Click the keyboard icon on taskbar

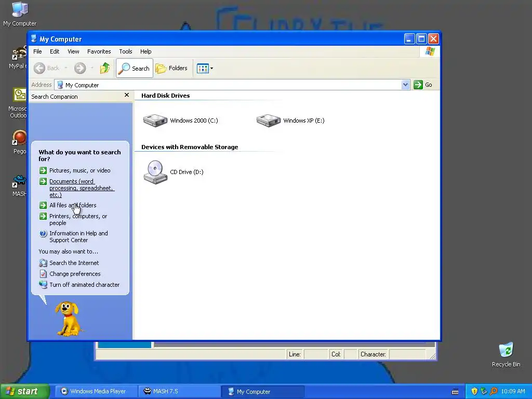pyautogui.click(x=455, y=392)
